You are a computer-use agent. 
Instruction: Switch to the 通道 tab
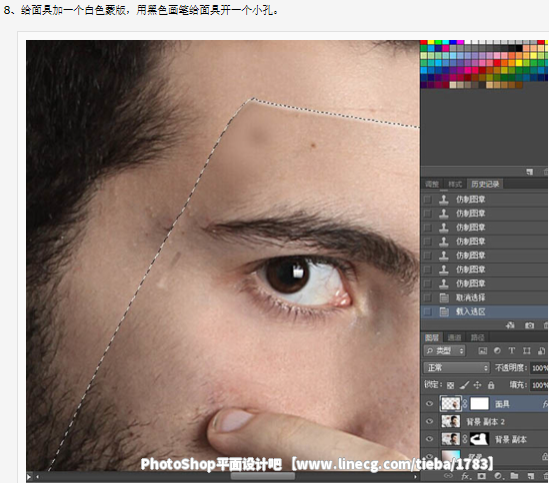pos(454,338)
